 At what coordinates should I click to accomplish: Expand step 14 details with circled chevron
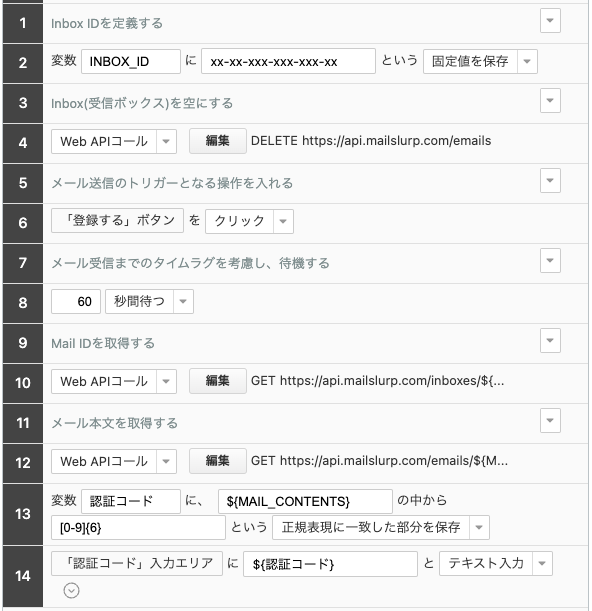pyautogui.click(x=71, y=590)
